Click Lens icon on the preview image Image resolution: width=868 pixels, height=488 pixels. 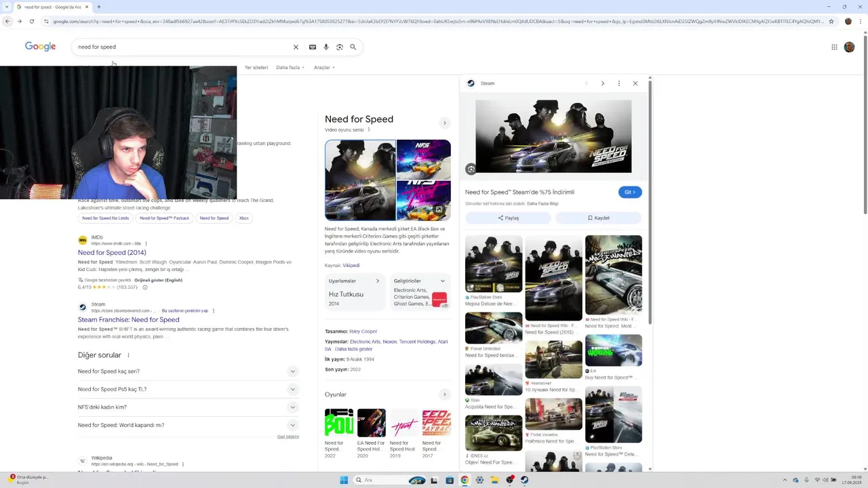[471, 169]
